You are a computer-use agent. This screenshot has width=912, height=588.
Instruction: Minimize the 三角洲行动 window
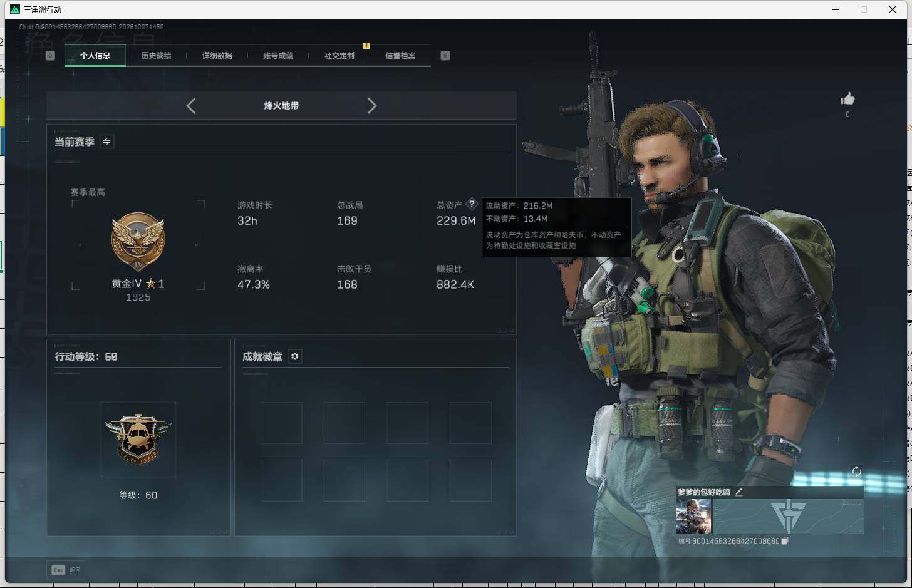(x=836, y=9)
